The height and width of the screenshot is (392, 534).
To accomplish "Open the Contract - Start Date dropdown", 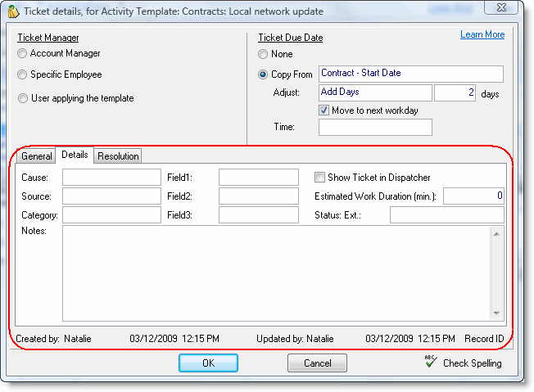I will click(x=410, y=74).
